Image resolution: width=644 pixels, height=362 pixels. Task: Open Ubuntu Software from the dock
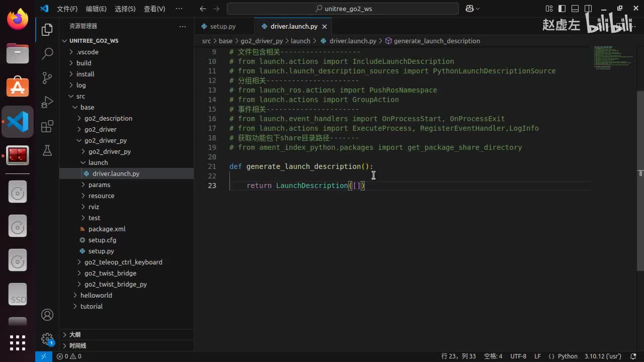18,87
